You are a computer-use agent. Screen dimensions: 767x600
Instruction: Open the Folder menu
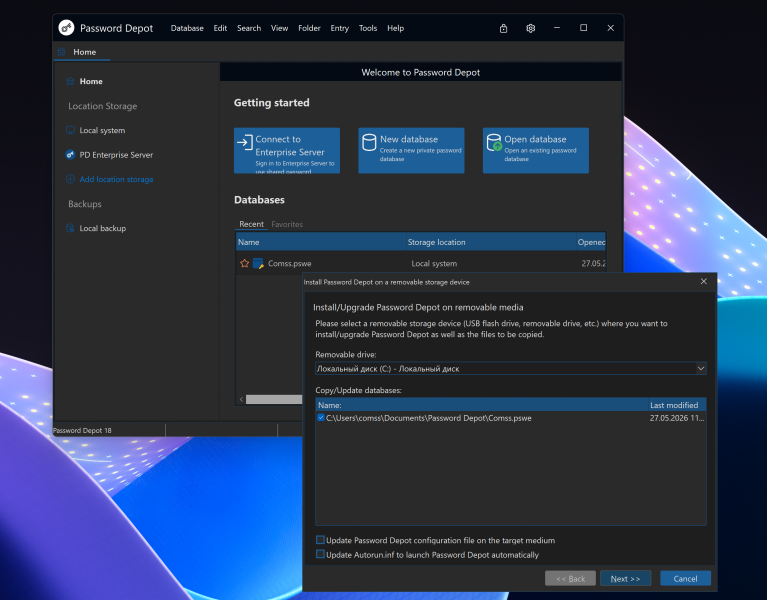tap(309, 28)
